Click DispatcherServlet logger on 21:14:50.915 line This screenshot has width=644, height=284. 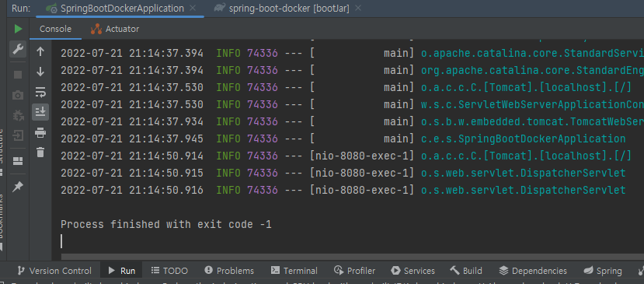(x=524, y=173)
